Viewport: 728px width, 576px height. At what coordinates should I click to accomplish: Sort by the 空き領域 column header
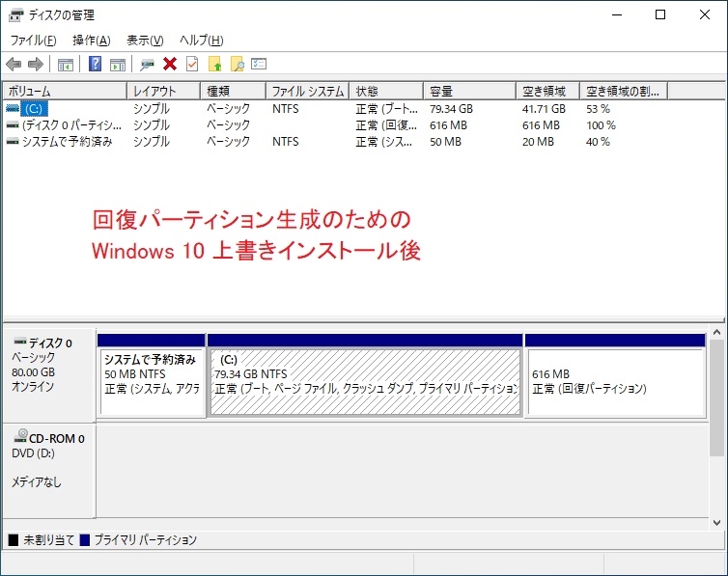(x=547, y=91)
